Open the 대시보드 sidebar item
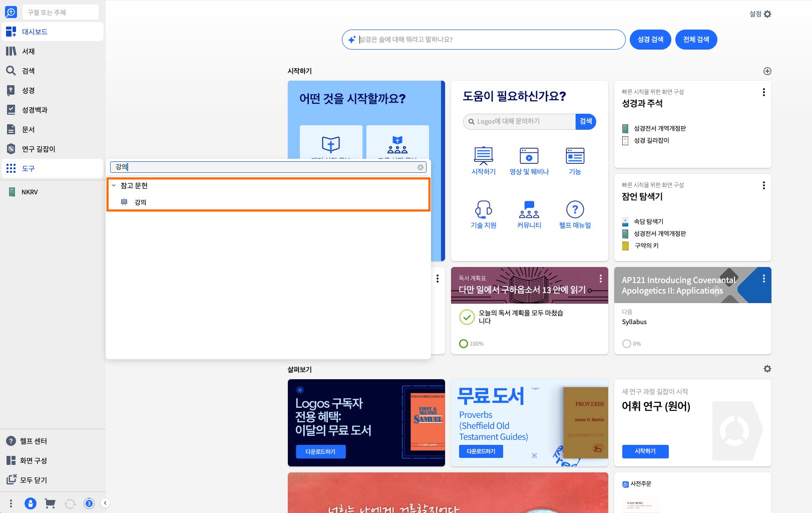Image resolution: width=812 pixels, height=513 pixels. 52,32
